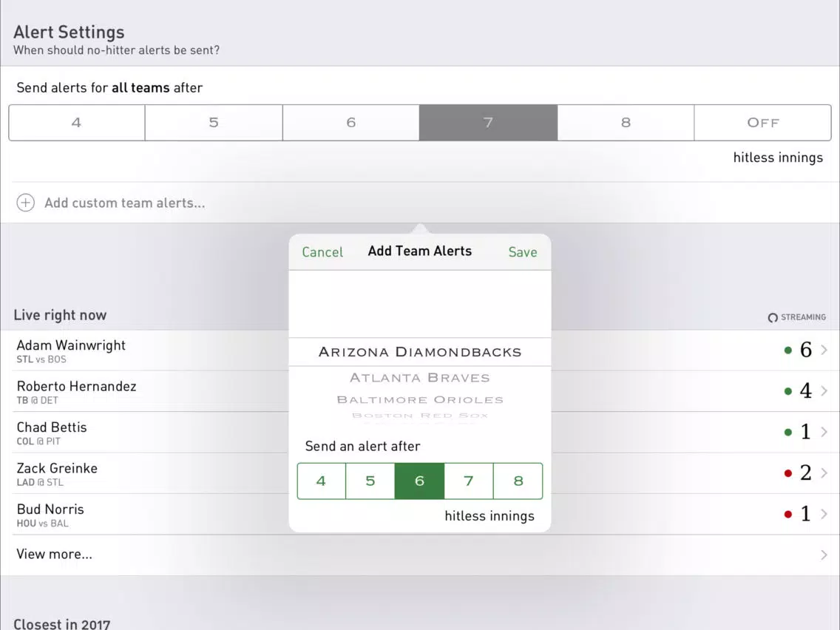Click green status dot for Adam Wainwright
This screenshot has height=630, width=840.
(x=788, y=350)
